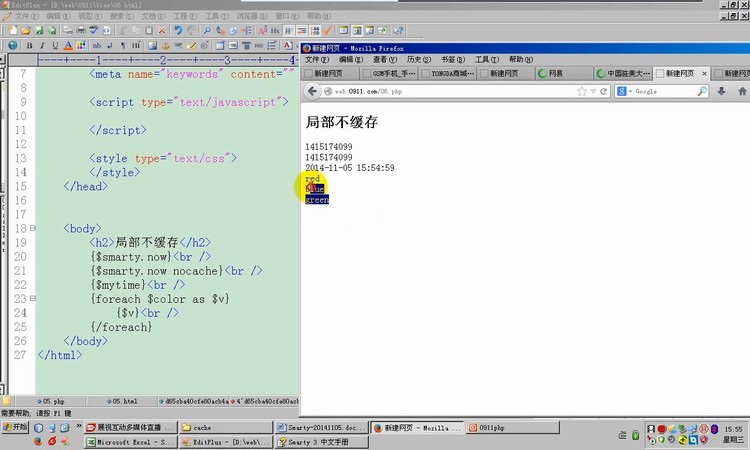Click the paragraph mark icon
750x450 pixels.
(x=122, y=45)
